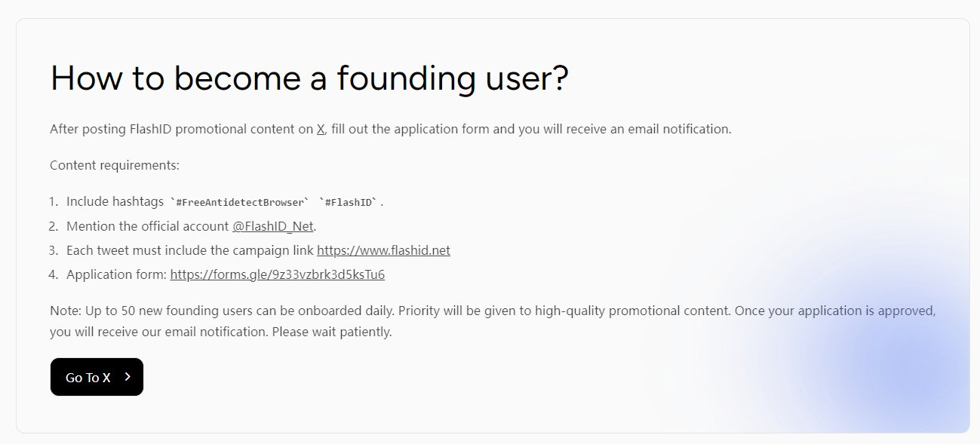The height and width of the screenshot is (444, 980).
Task: Click "Each tweet must include the campaign link" text
Action: click(x=190, y=250)
